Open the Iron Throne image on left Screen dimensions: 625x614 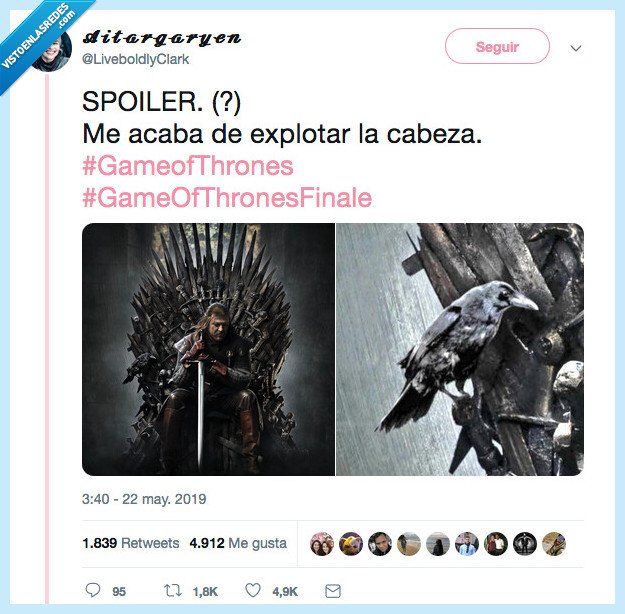pyautogui.click(x=208, y=349)
